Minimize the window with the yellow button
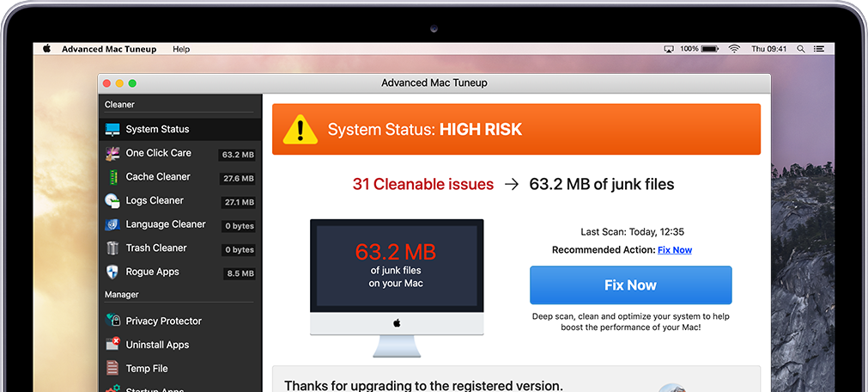 pos(119,83)
